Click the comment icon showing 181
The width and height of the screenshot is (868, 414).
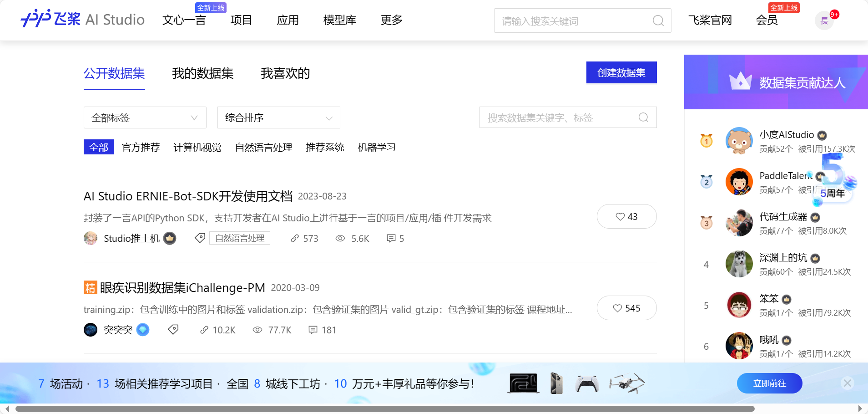coord(313,330)
